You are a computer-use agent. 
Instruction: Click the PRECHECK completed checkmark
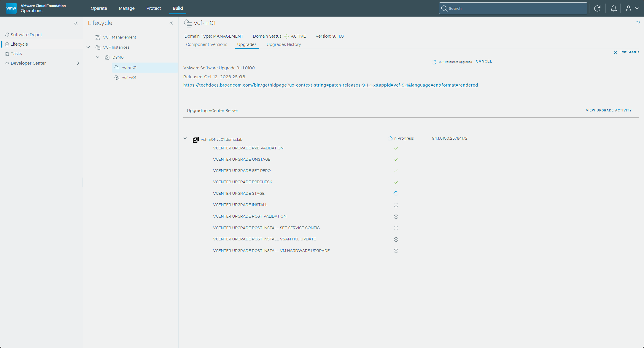pyautogui.click(x=396, y=182)
